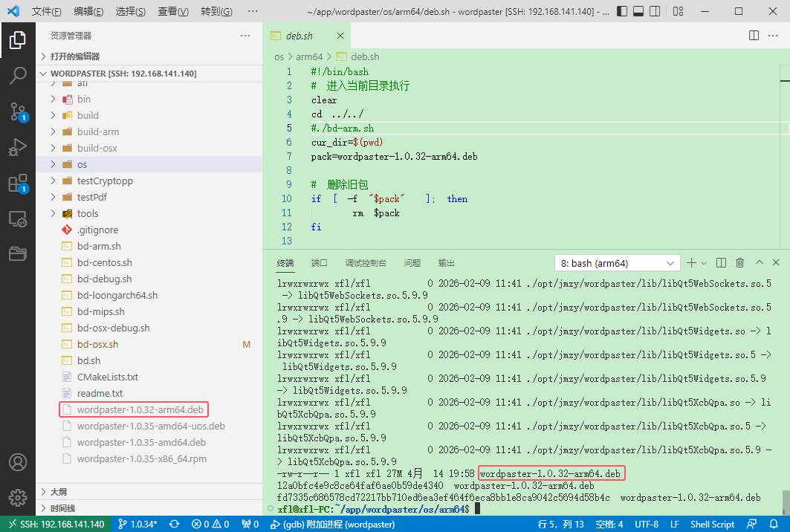Open the Search view in activity bar
Screen dimensions: 790x532
(x=17, y=75)
